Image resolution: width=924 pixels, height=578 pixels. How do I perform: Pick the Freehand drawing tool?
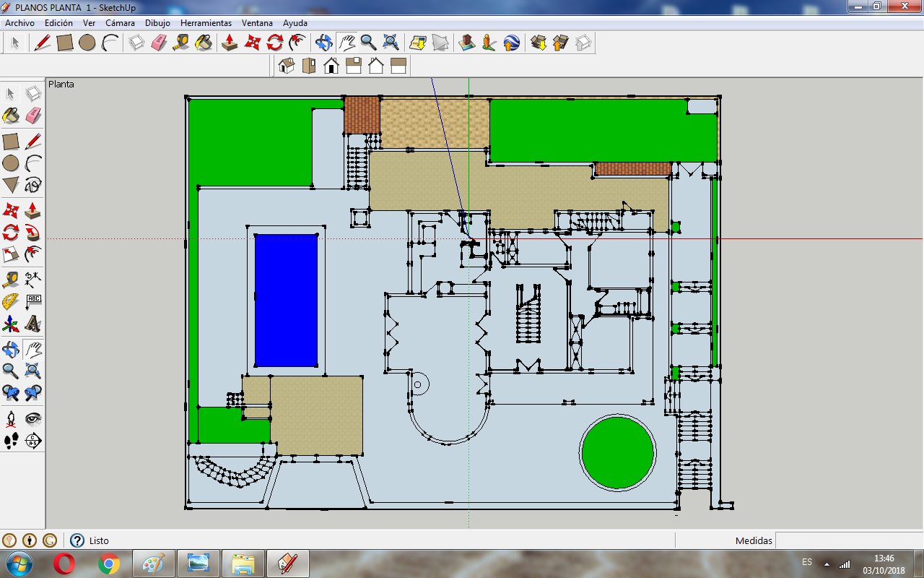(x=33, y=185)
